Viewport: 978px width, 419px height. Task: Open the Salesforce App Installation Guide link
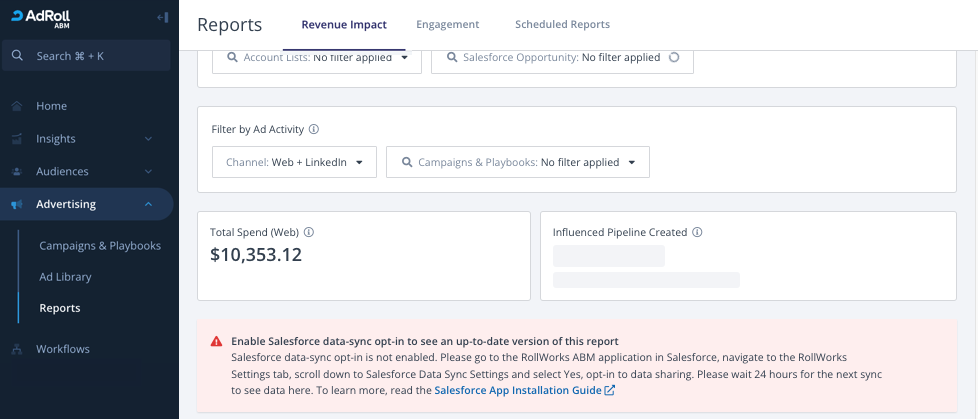coord(524,390)
